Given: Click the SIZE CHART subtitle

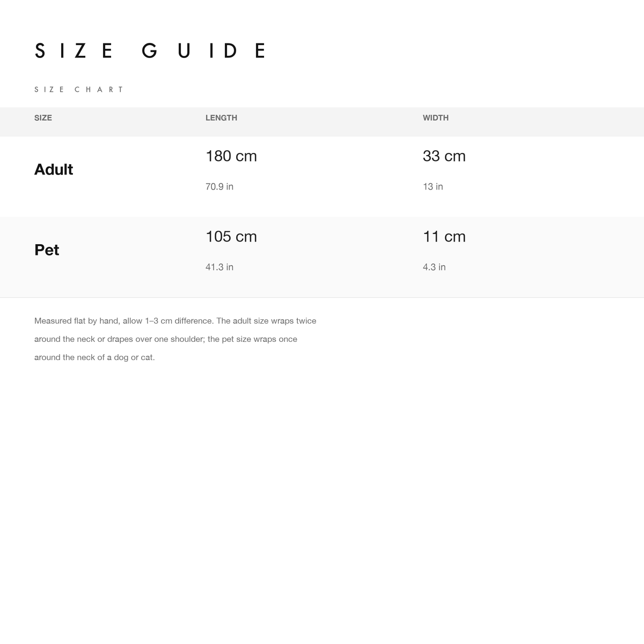Looking at the screenshot, I should point(79,90).
